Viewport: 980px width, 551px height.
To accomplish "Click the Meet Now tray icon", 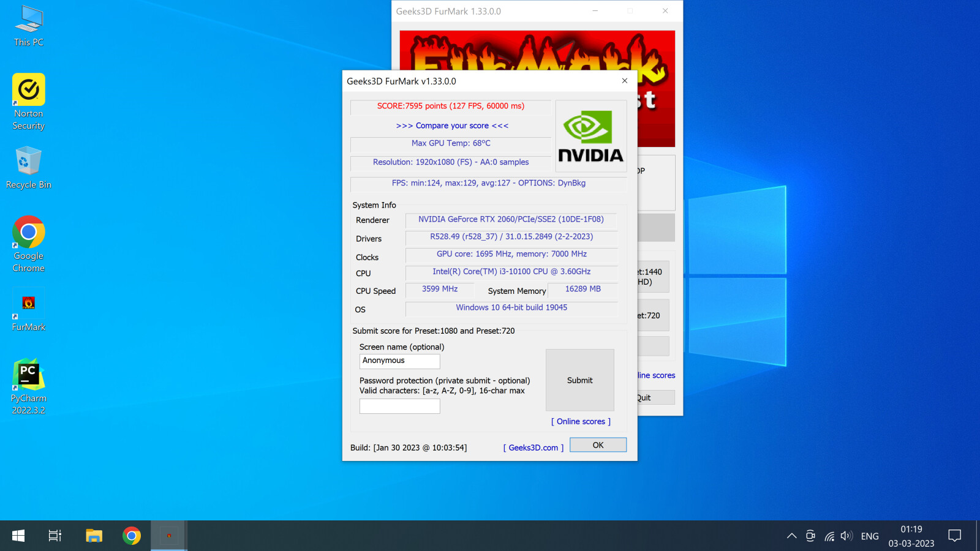I will [810, 536].
